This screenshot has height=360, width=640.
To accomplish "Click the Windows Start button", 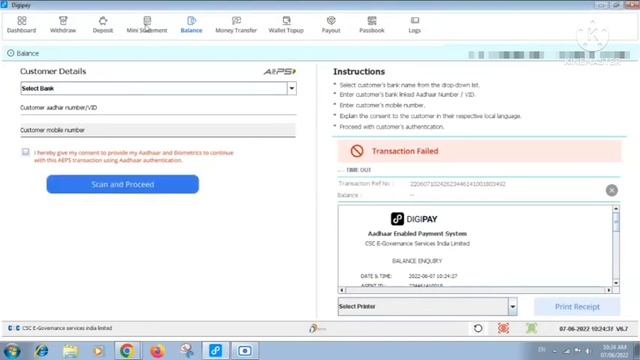I will (x=12, y=351).
